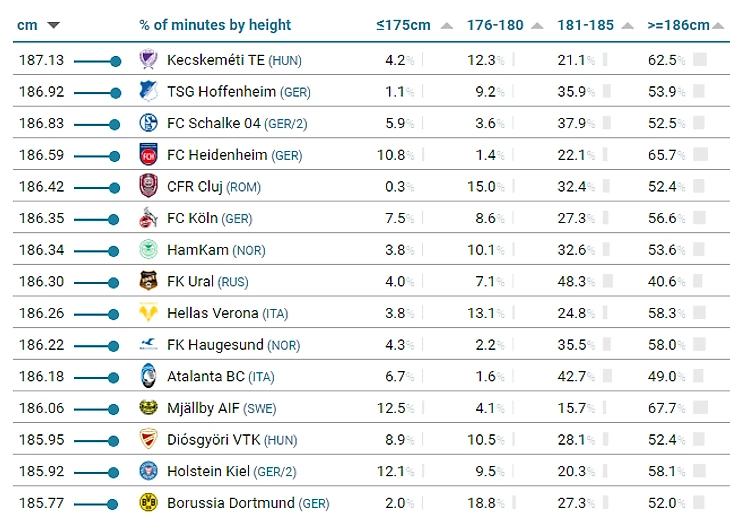Click the height slider dot for HamKam
730x516 pixels.
click(113, 251)
